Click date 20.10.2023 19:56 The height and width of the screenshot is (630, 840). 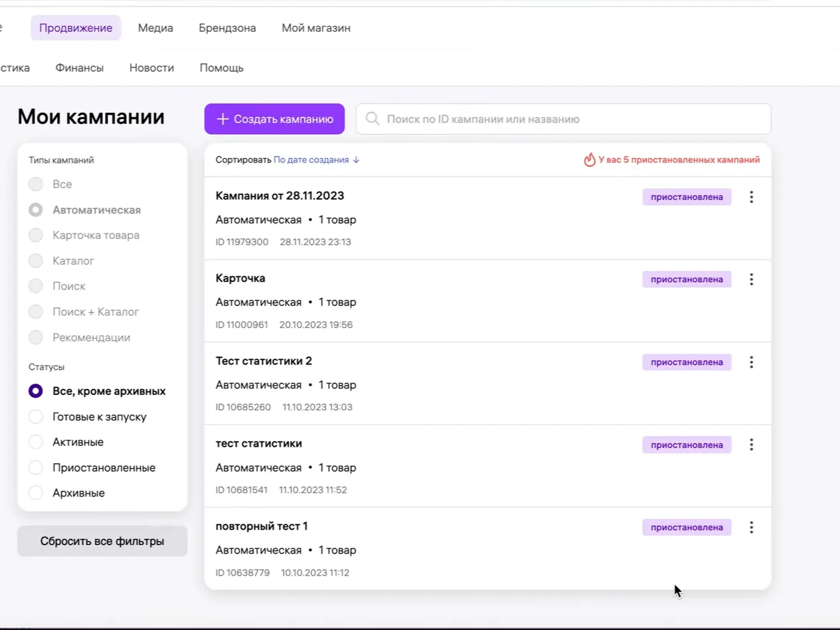316,325
